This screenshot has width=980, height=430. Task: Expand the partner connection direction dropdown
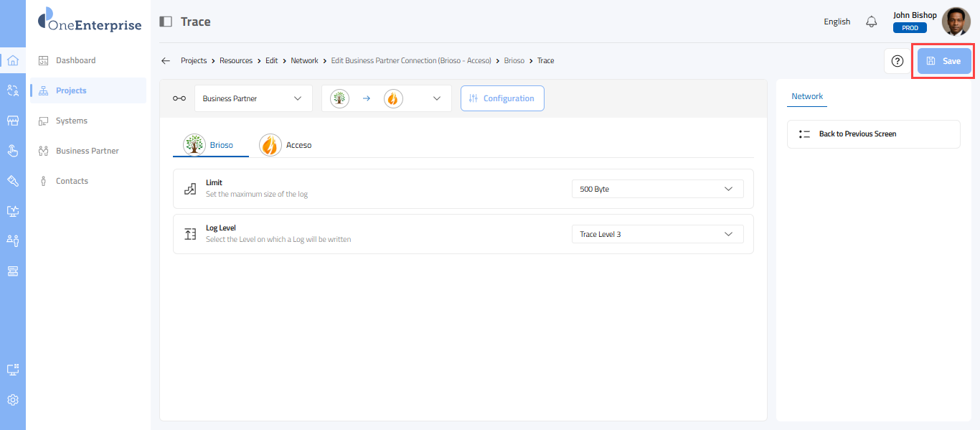coord(387,98)
